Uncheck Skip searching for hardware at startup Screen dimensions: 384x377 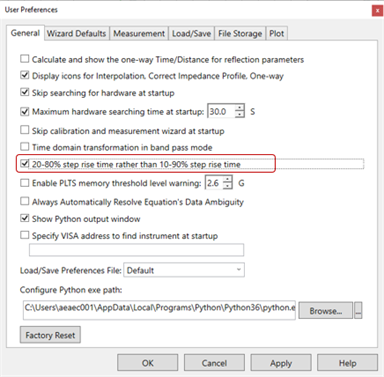(x=25, y=92)
